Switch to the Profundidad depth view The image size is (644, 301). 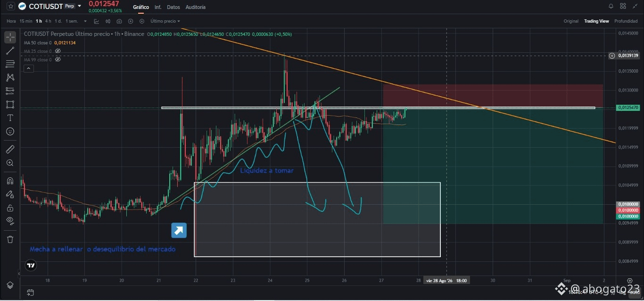[x=626, y=21]
